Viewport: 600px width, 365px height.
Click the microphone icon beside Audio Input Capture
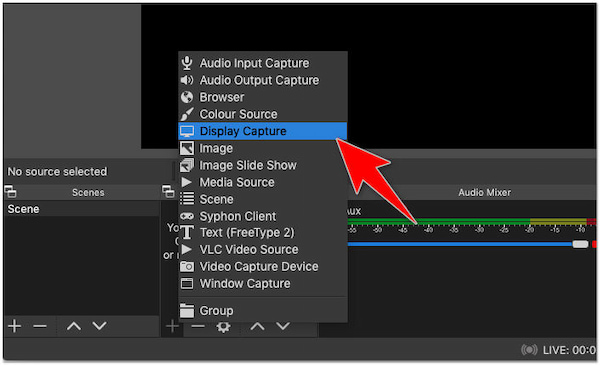tap(187, 63)
